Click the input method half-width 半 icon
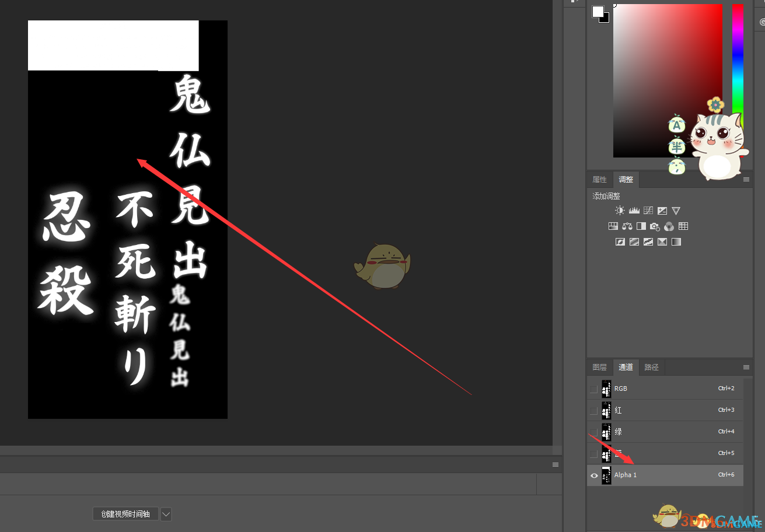Viewport: 765px width, 532px height. click(x=676, y=145)
